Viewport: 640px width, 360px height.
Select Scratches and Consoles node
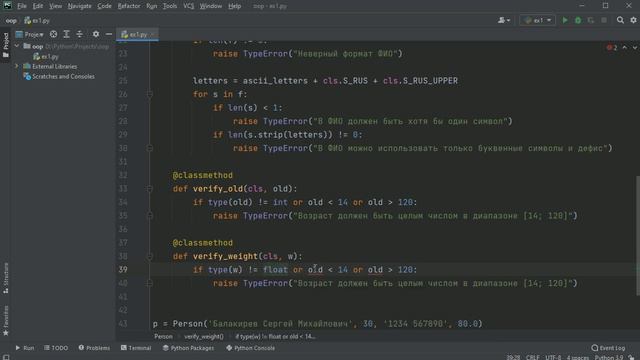coord(59,76)
